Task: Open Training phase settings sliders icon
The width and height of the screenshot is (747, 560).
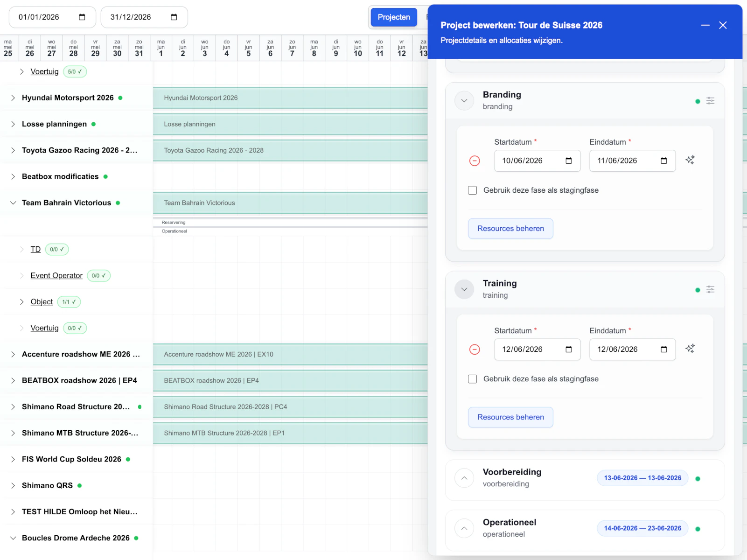Action: click(x=710, y=290)
